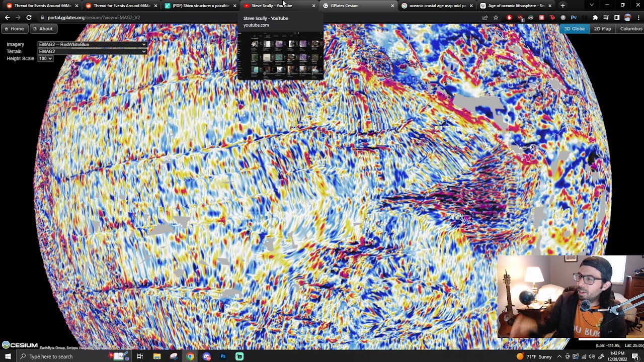Open the Chrome profile avatar
644x362 pixels.
[627, 18]
